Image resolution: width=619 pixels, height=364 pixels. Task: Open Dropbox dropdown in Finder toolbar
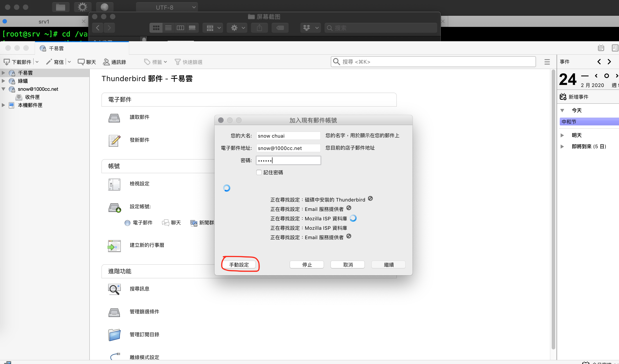tap(310, 28)
